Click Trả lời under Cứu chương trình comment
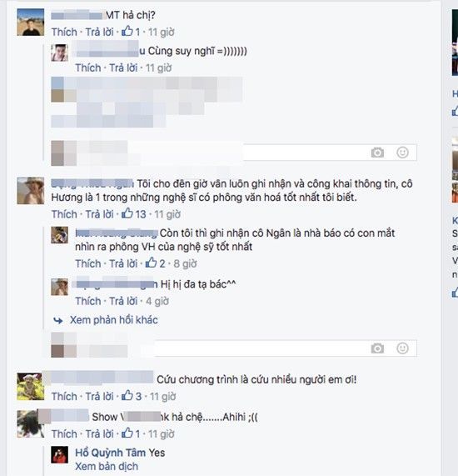The width and height of the screenshot is (458, 476). pyautogui.click(x=99, y=397)
